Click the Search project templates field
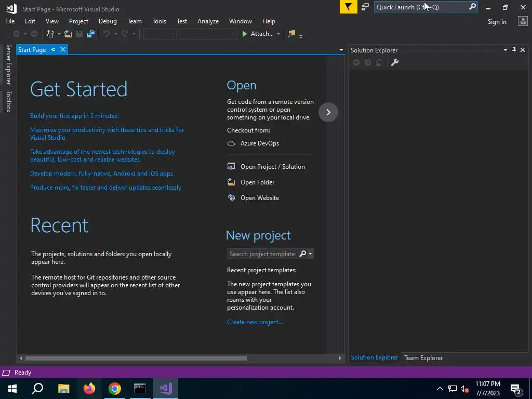532x399 pixels. [262, 254]
